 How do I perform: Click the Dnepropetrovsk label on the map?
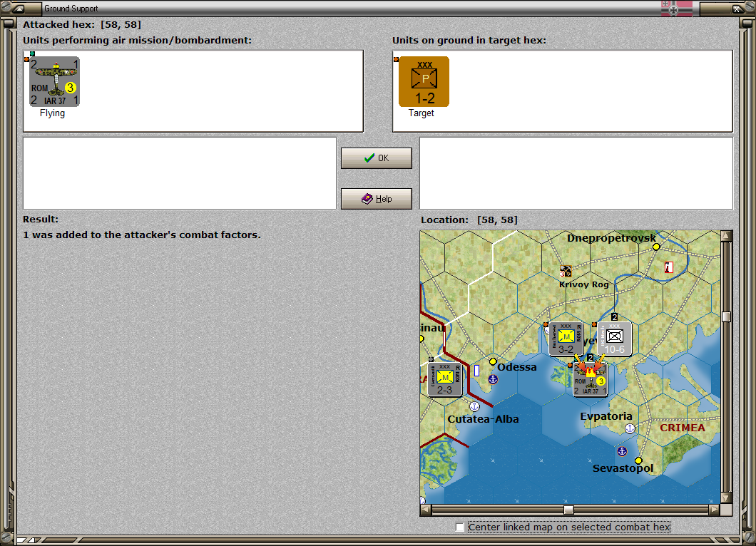[611, 238]
